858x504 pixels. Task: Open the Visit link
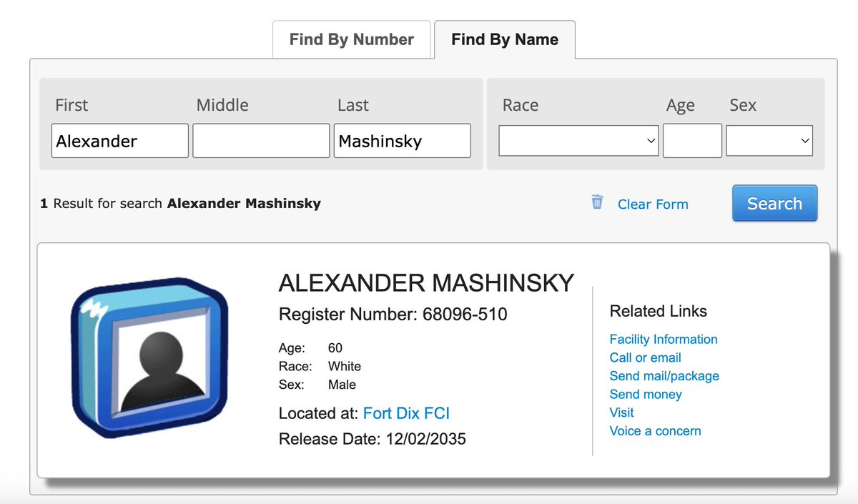point(622,412)
